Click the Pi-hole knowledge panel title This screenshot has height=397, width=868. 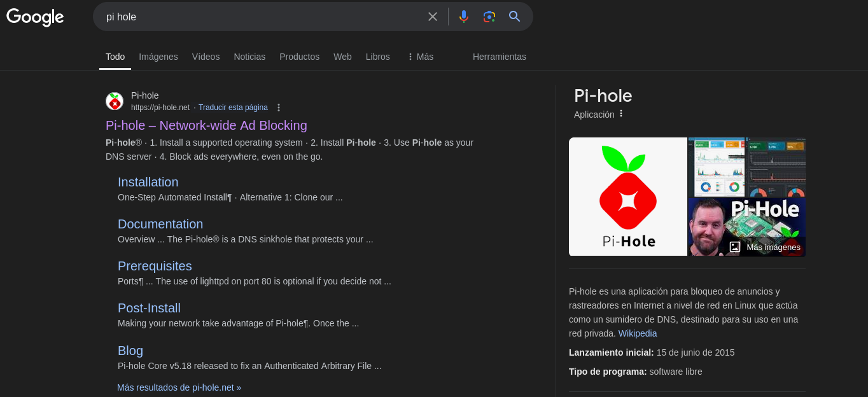coord(603,96)
